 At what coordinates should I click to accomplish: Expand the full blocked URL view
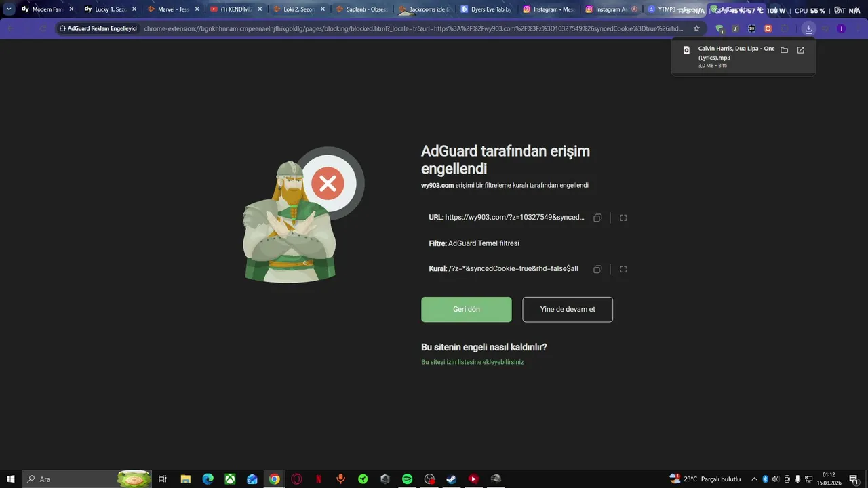(623, 218)
